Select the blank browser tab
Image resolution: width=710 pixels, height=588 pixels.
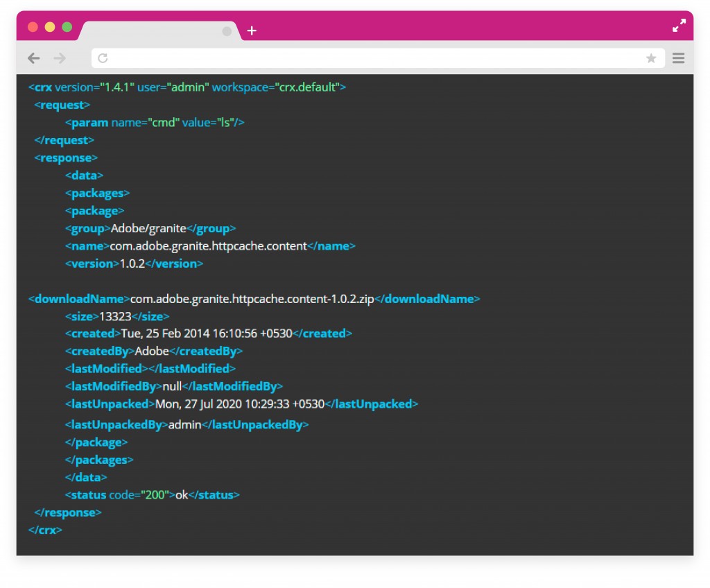pos(153,31)
